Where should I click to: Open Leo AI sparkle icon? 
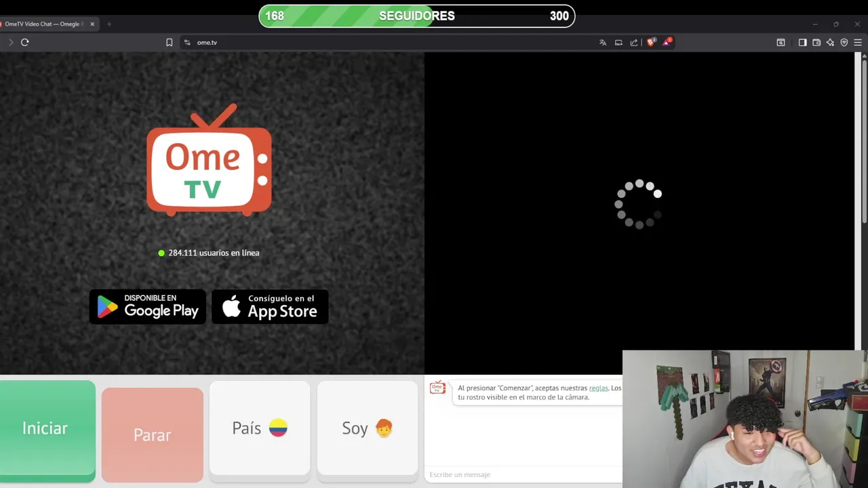click(830, 42)
